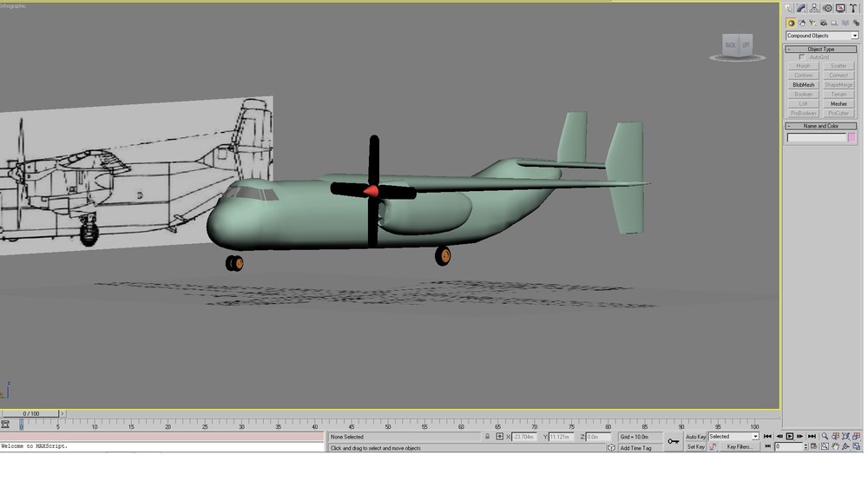This screenshot has width=868, height=488.
Task: Toggle the AutoGrid checkbox
Action: pyautogui.click(x=802, y=57)
